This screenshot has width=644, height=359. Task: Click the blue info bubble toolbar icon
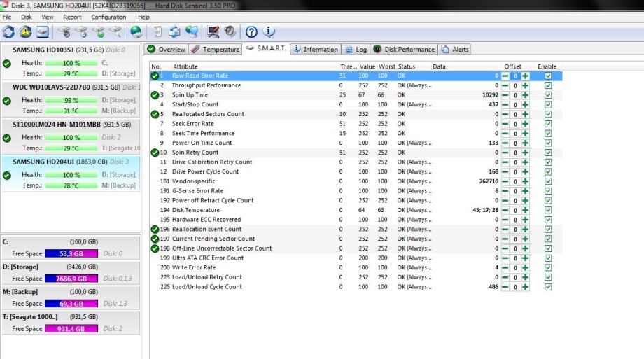[x=269, y=31]
